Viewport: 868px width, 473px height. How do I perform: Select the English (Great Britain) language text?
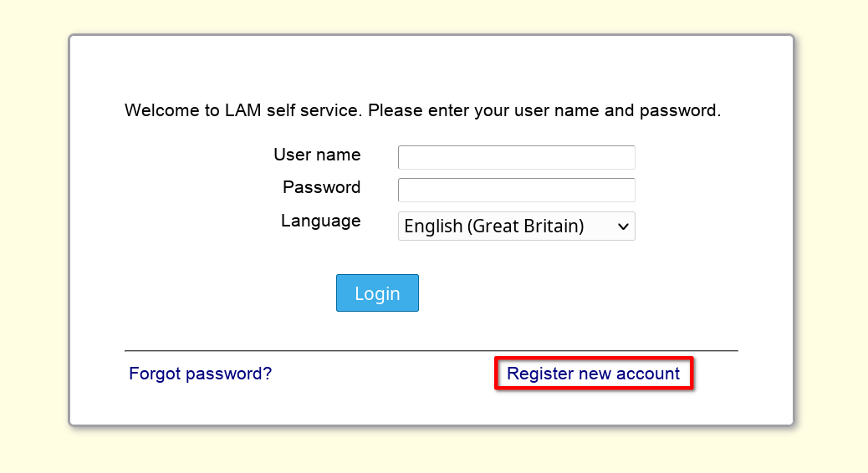pos(493,226)
